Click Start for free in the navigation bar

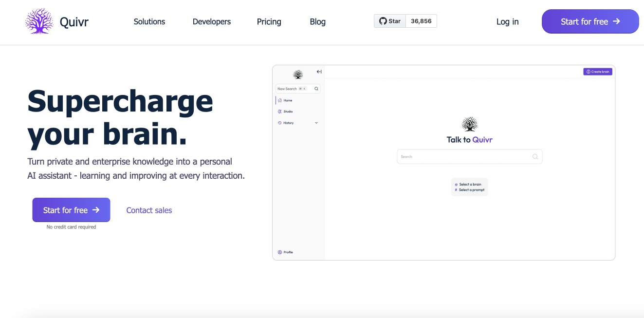coord(590,21)
